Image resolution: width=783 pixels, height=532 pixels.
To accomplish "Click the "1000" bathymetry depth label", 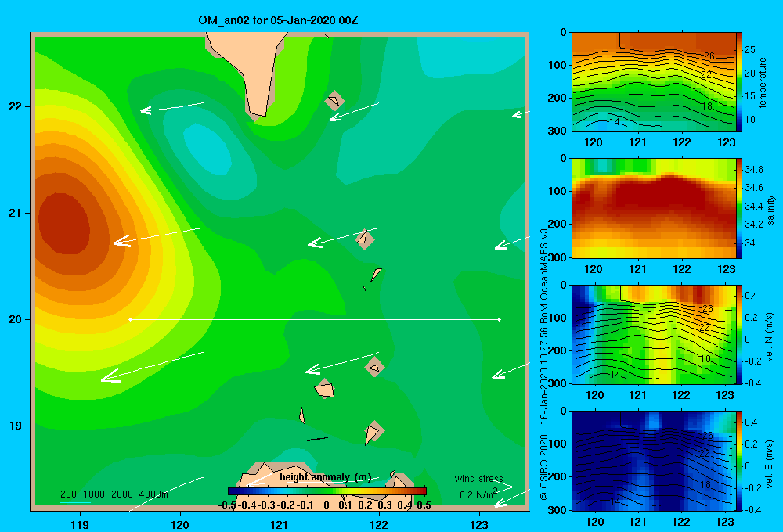I will click(x=94, y=494).
